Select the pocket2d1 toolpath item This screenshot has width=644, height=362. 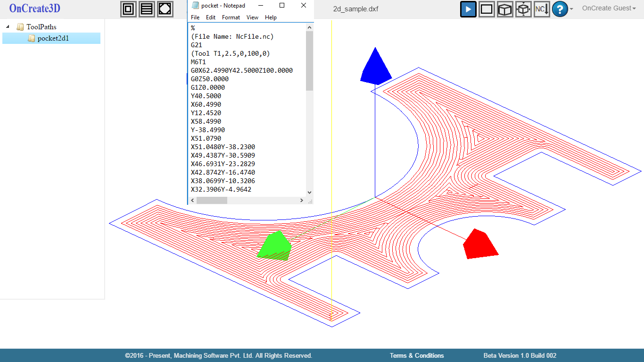(53, 38)
